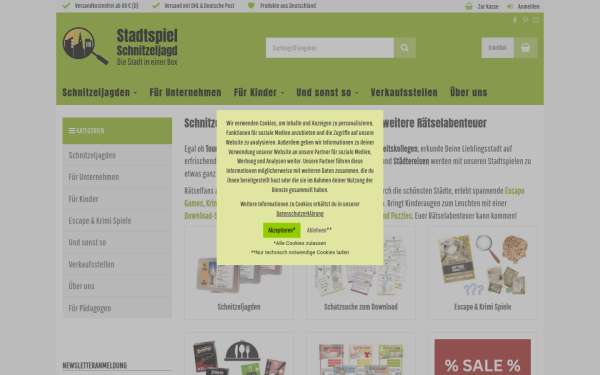Click the login arrow icon beside Anmelden
Image resolution: width=600 pixels, height=375 pixels.
(x=510, y=6)
